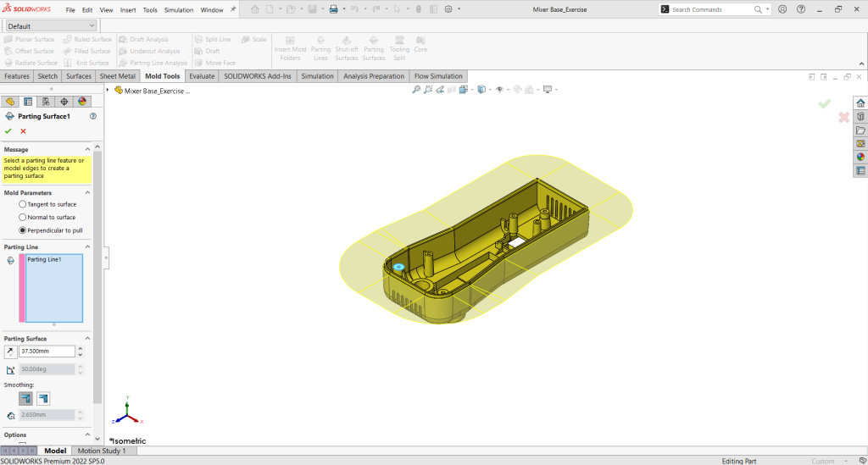Viewport: 868px width, 465px height.
Task: Select the second smoothing type button
Action: tap(43, 398)
